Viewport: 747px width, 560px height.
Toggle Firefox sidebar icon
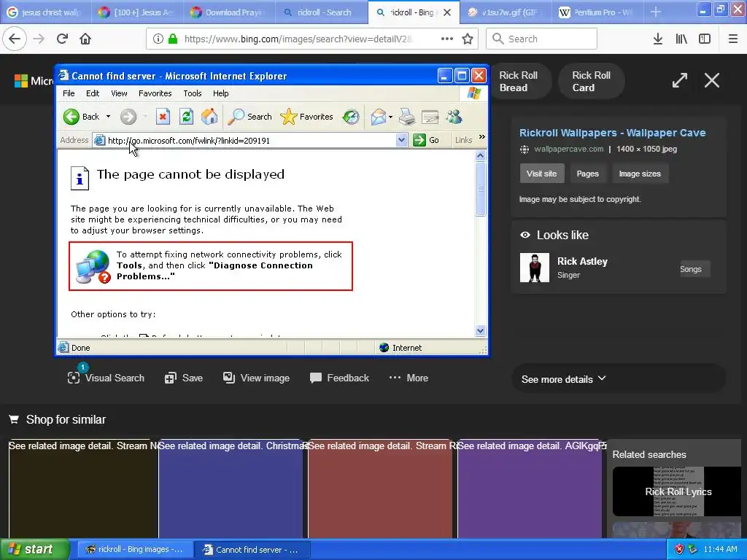pos(705,39)
